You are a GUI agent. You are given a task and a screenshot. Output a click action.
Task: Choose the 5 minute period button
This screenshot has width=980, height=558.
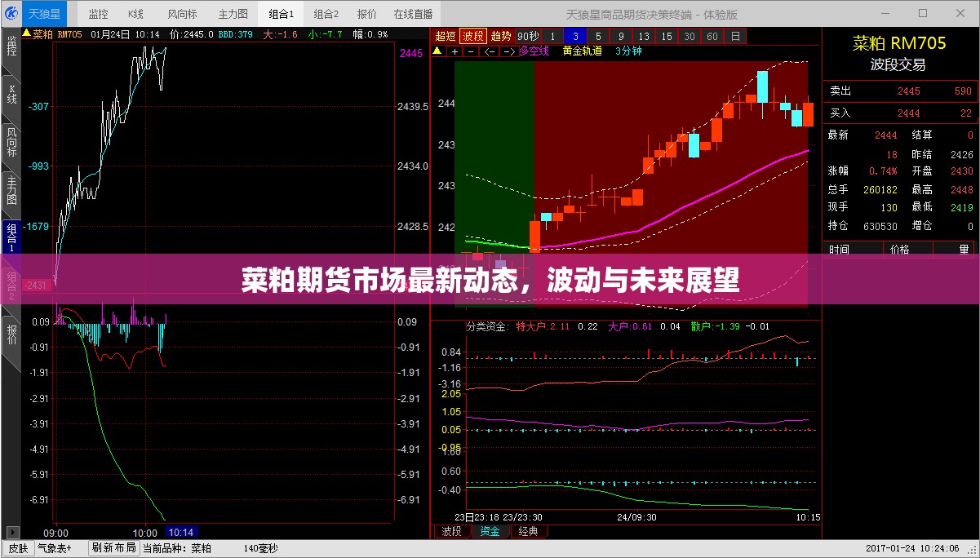tap(598, 36)
